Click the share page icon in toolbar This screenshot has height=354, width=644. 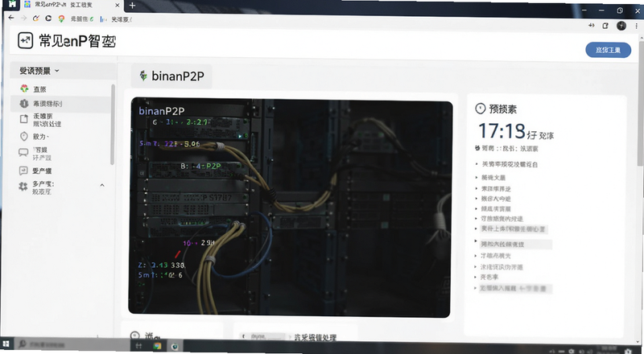(x=605, y=26)
